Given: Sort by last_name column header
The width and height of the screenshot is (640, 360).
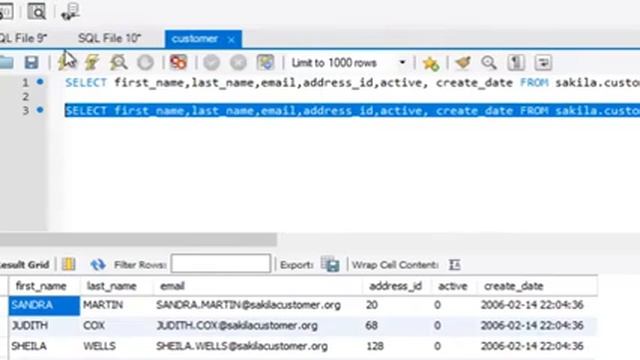Looking at the screenshot, I should [x=116, y=286].
